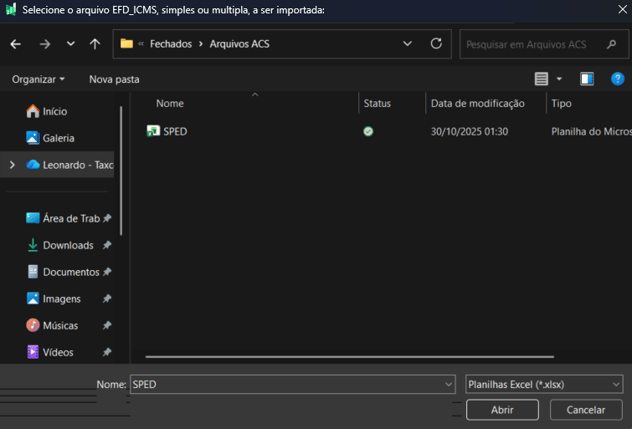Image resolution: width=632 pixels, height=429 pixels.
Task: Open Planilhas Excel (*.xlsx) file type dropdown
Action: pos(544,384)
